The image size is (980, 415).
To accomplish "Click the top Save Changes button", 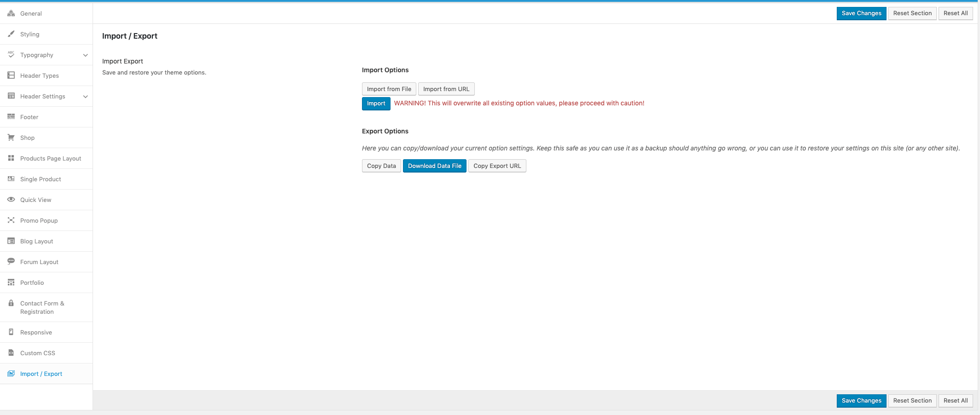I will coord(862,13).
